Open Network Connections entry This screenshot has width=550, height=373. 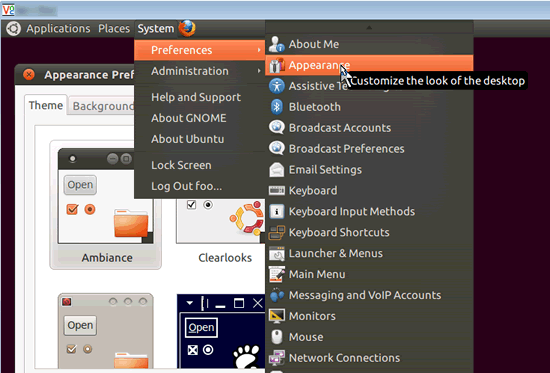369,358
